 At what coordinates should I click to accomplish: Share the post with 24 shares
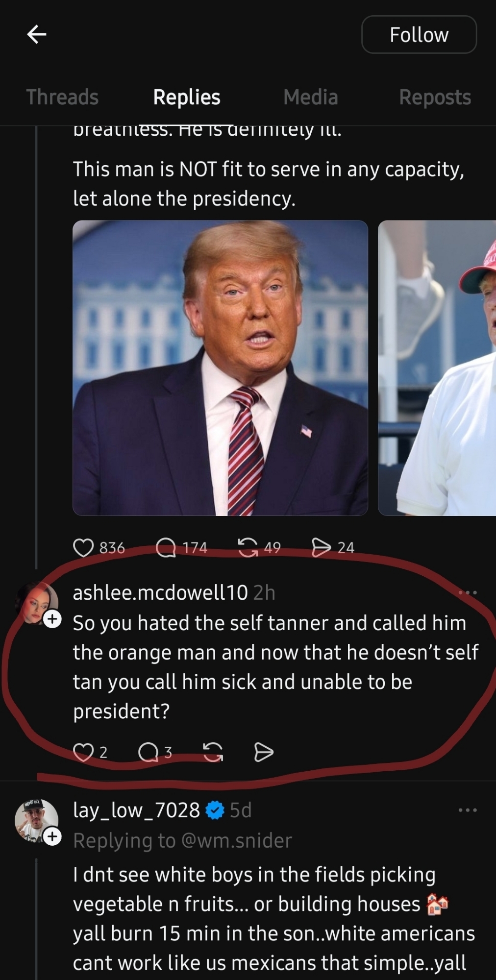point(321,547)
